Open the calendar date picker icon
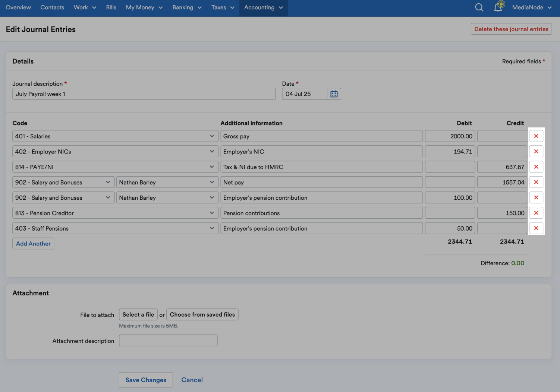This screenshot has width=560, height=392. tap(334, 94)
